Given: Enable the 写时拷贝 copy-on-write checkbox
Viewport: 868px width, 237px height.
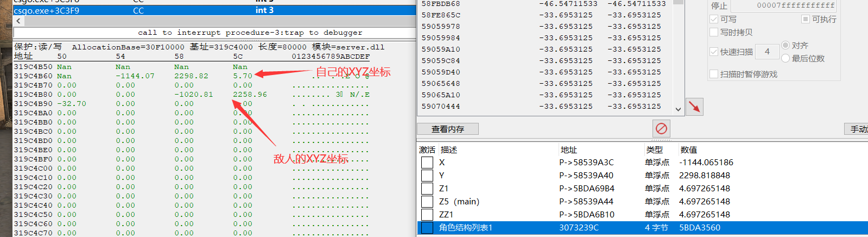Looking at the screenshot, I should [x=714, y=32].
